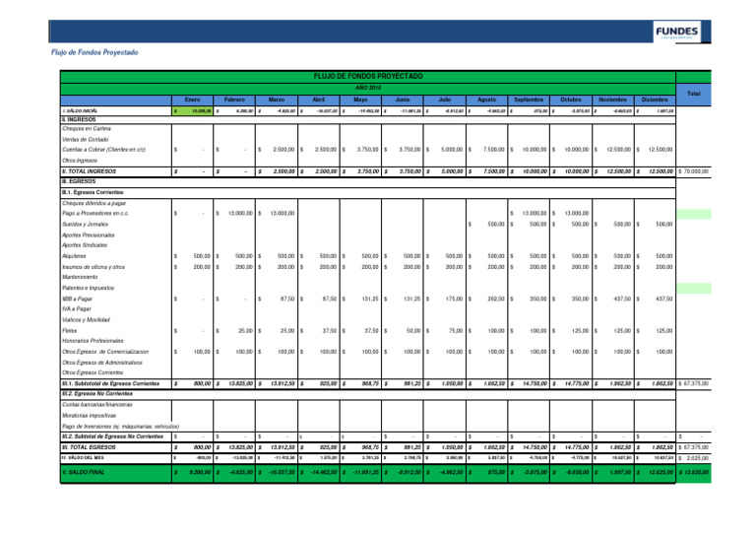
Task: Select the 'Alquileres' row label
Action: (x=74, y=256)
